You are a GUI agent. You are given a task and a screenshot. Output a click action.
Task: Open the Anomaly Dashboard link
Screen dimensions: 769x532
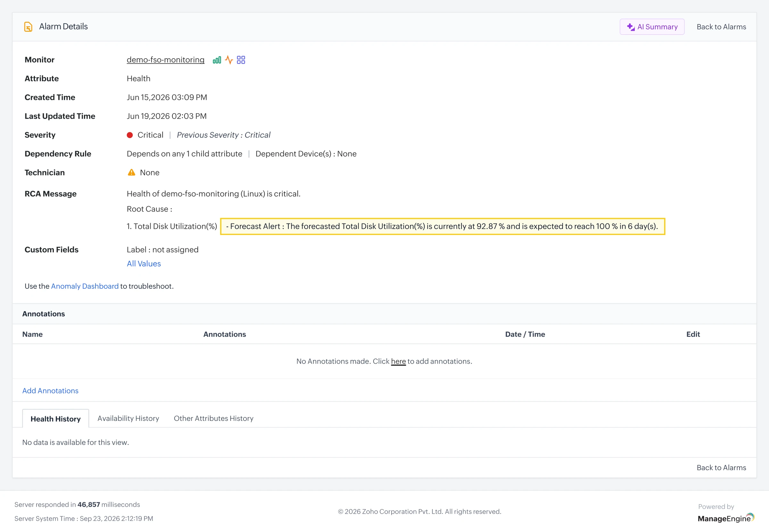[85, 286]
